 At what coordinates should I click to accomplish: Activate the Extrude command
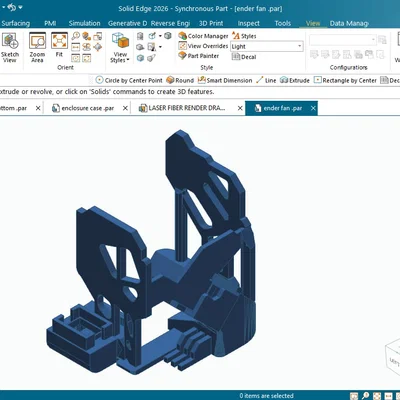[295, 80]
